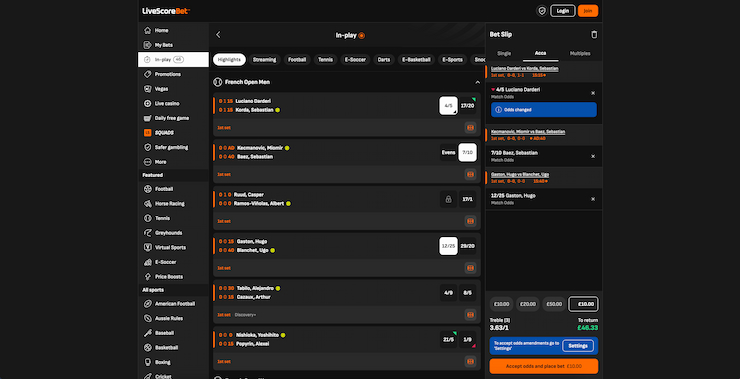Toggle 12/25 odds for Gaston, Hugo
Image resolution: width=740 pixels, height=379 pixels.
pos(448,246)
